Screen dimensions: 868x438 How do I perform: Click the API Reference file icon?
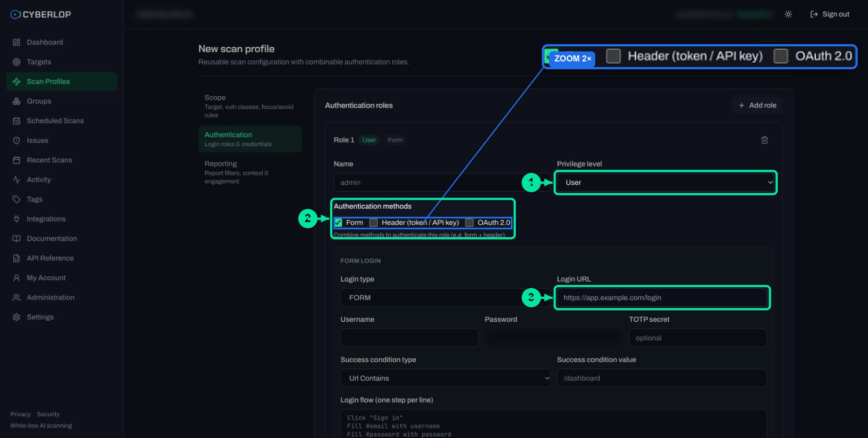pos(16,258)
